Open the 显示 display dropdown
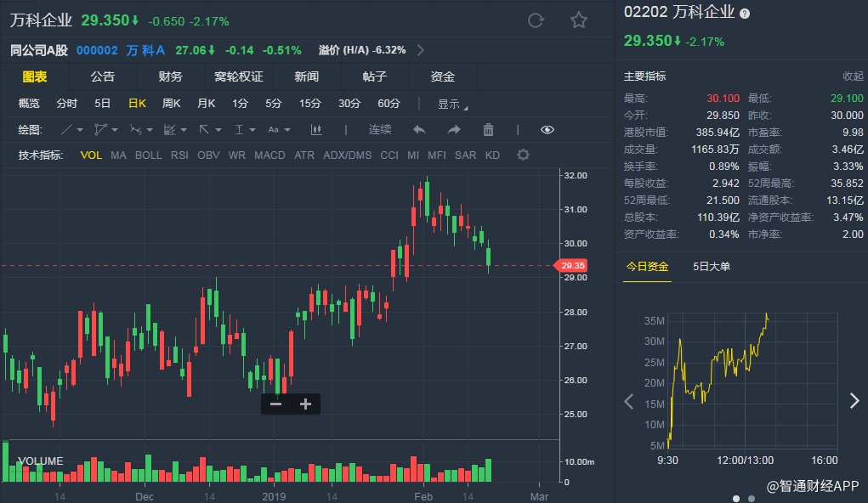The height and width of the screenshot is (503, 868). point(452,105)
